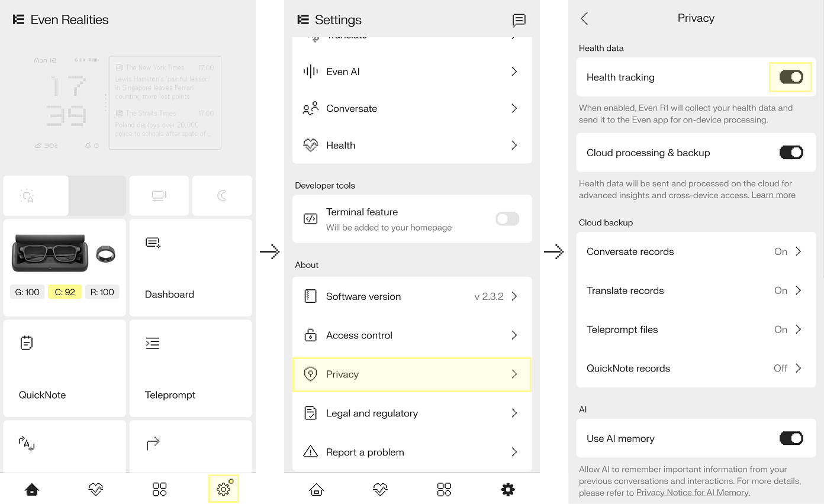Open the QuickNote tile
The height and width of the screenshot is (504, 824).
pyautogui.click(x=65, y=369)
